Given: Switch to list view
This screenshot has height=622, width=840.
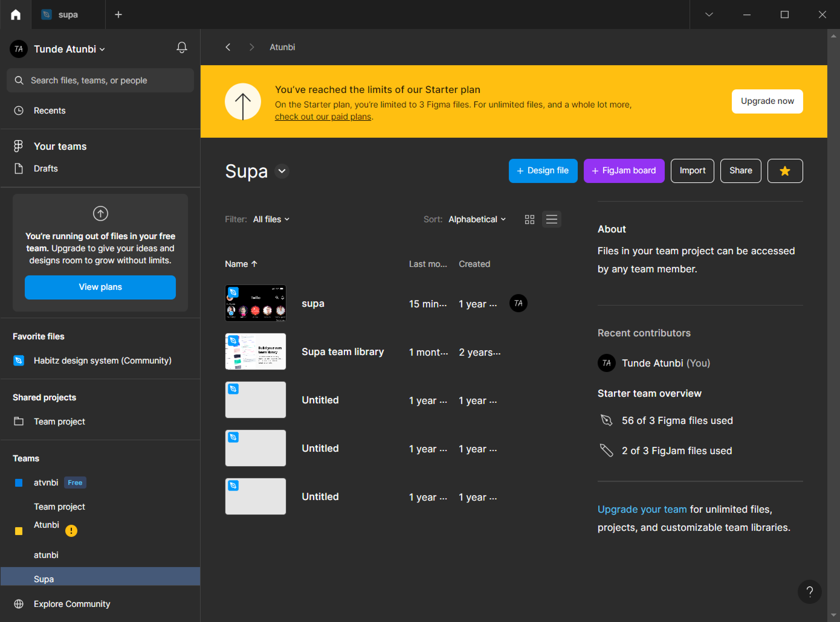Looking at the screenshot, I should [x=551, y=219].
